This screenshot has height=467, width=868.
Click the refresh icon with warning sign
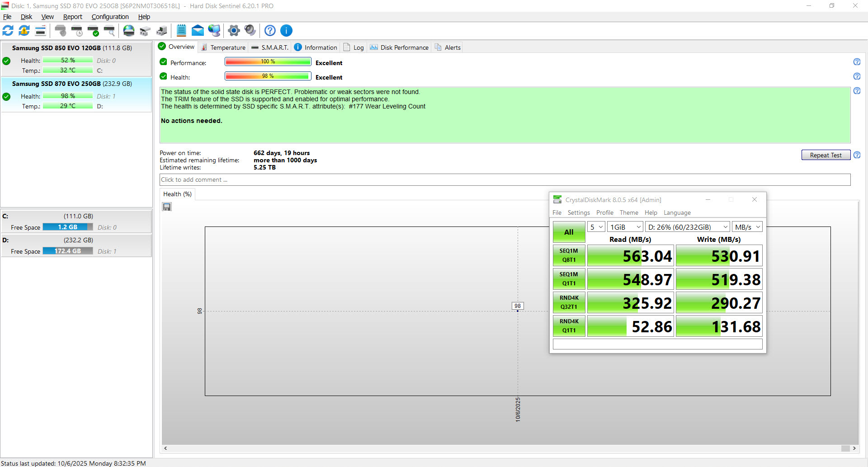tap(24, 31)
